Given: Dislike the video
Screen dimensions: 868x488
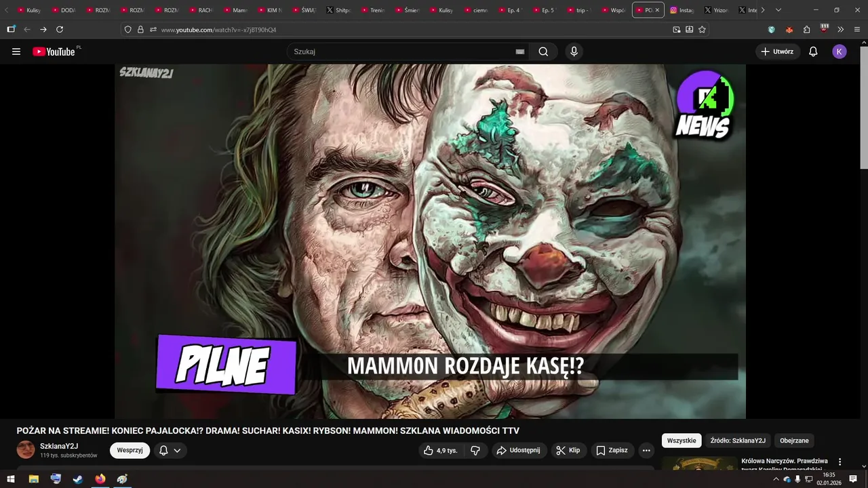Looking at the screenshot, I should [x=475, y=450].
